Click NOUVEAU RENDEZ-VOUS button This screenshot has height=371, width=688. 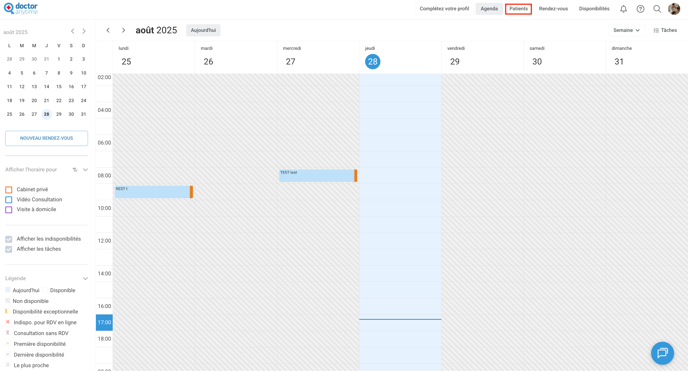coord(47,138)
